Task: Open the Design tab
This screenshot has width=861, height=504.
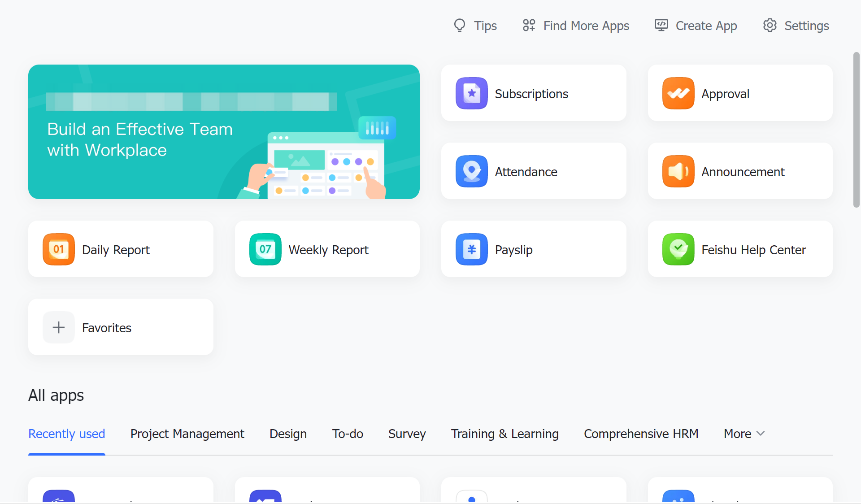Action: pyautogui.click(x=288, y=434)
